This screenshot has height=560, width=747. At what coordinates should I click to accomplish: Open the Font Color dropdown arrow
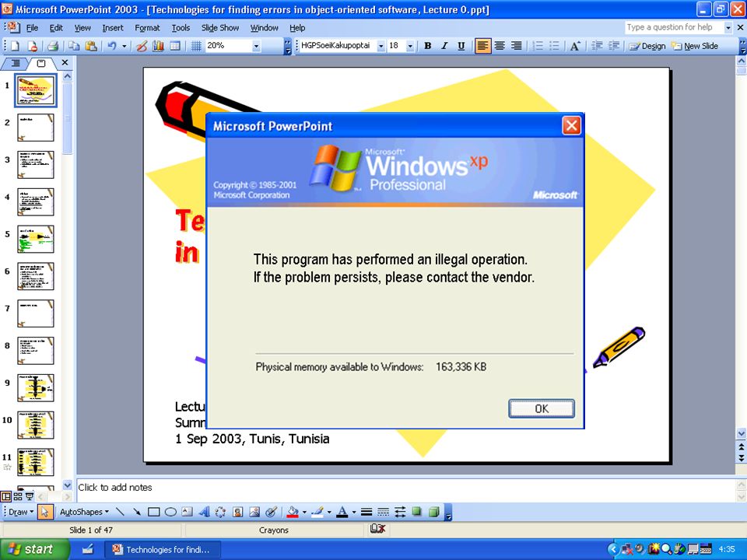click(354, 512)
